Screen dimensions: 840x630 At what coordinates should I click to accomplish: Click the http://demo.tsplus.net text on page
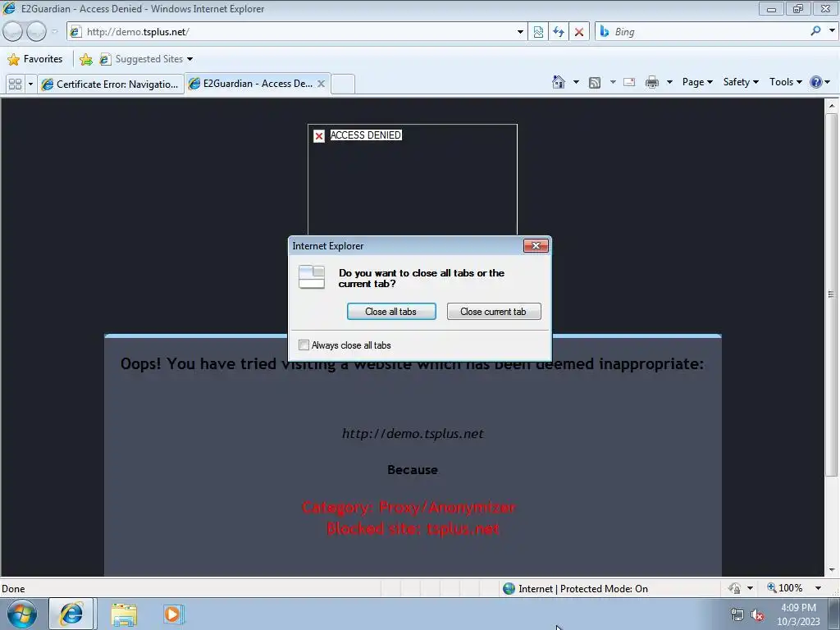click(413, 433)
